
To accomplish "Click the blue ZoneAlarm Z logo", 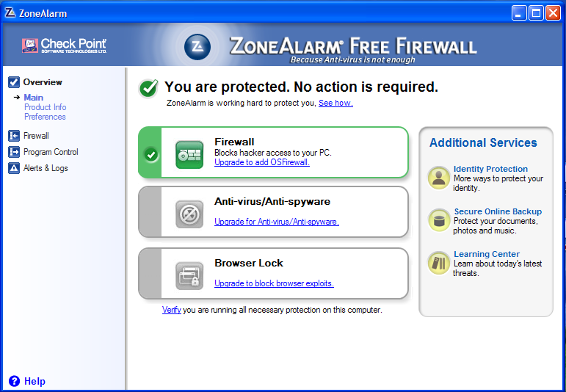I will (197, 46).
